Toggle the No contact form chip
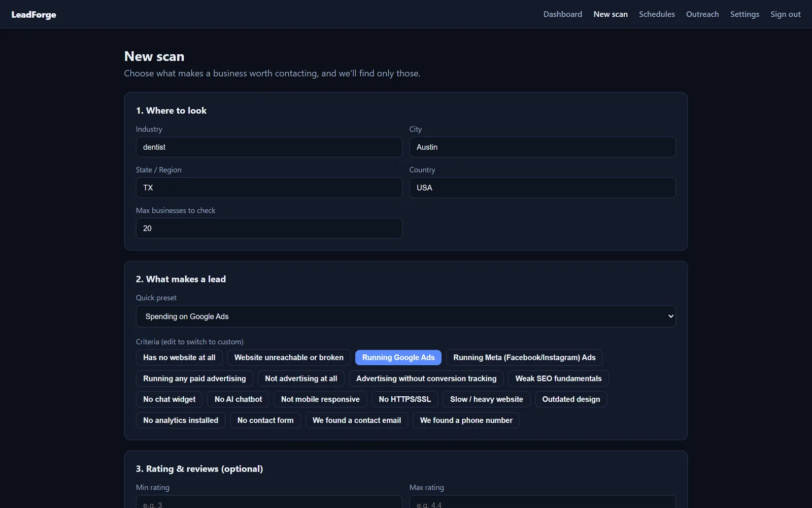812x508 pixels. pyautogui.click(x=265, y=420)
